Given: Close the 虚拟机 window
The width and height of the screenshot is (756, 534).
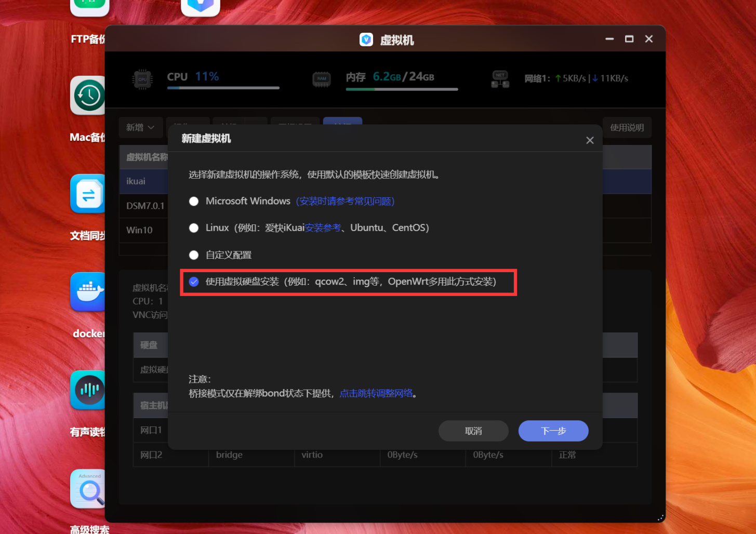Looking at the screenshot, I should (649, 39).
